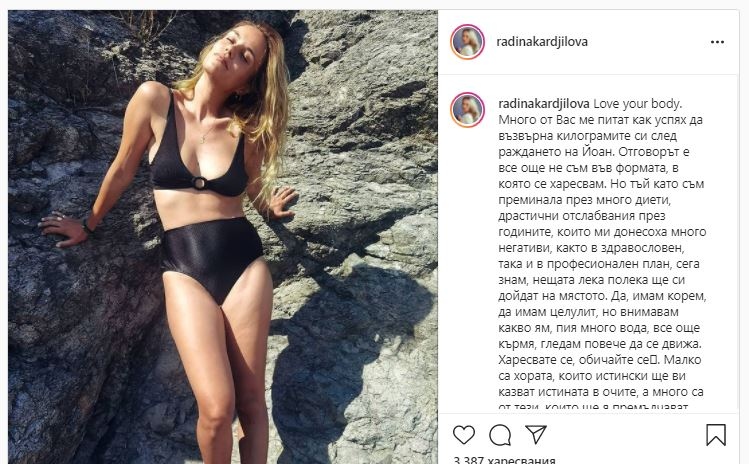Screen dimensions: 749x464
Task: View the 3 387 харесвания likes list
Action: tap(504, 460)
